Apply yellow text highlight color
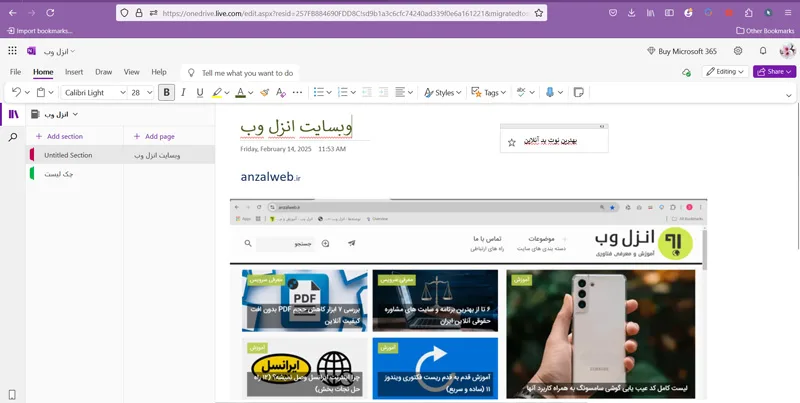This screenshot has height=403, width=800. coord(217,92)
